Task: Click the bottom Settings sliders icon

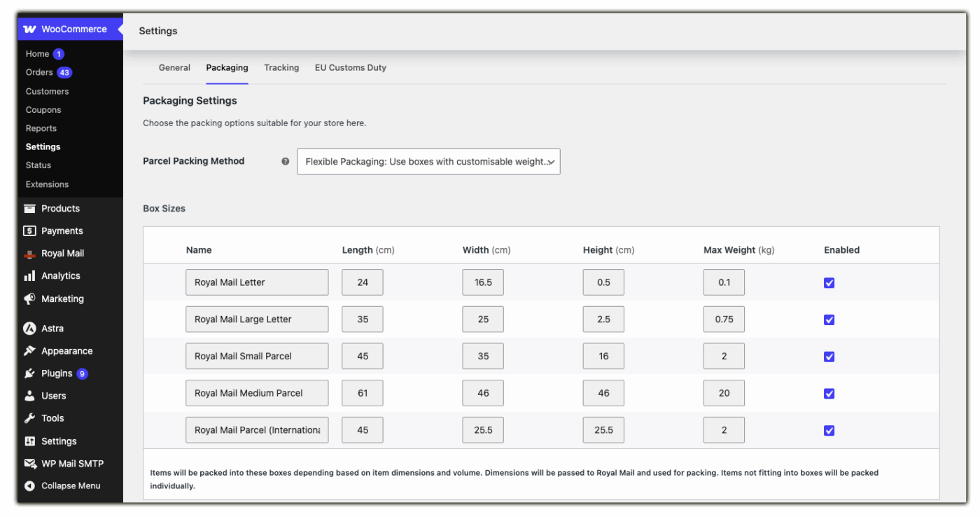Action: 29,441
